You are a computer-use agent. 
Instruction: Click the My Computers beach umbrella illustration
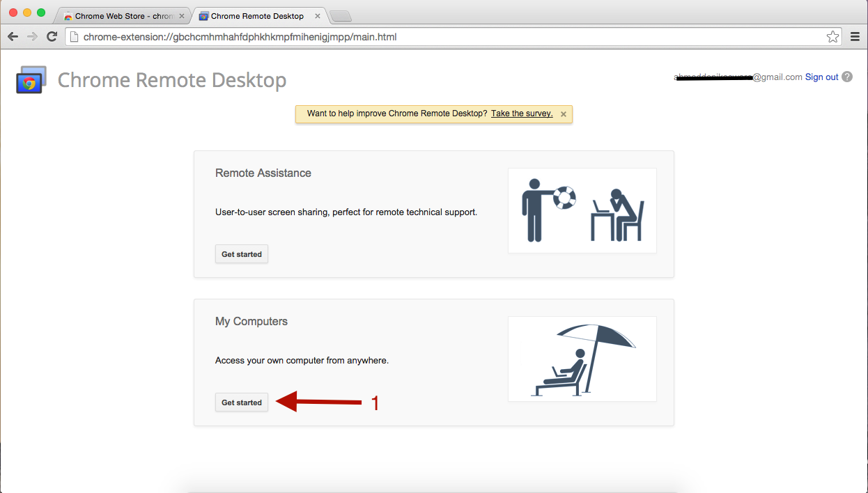point(582,359)
